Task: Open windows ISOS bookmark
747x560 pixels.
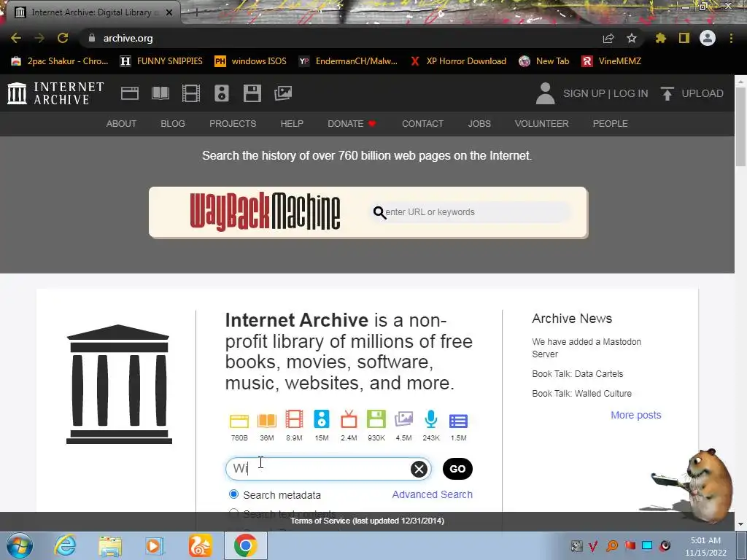Action: pos(251,61)
